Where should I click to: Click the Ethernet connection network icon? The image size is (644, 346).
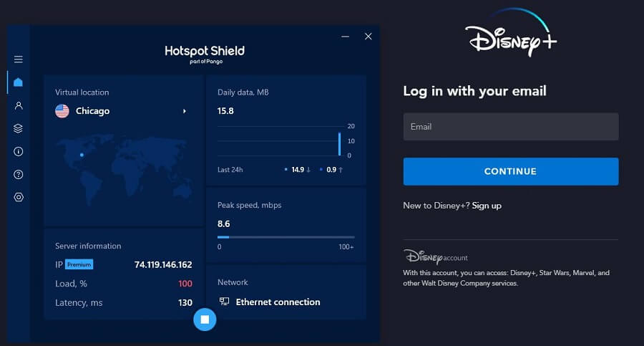pyautogui.click(x=224, y=302)
